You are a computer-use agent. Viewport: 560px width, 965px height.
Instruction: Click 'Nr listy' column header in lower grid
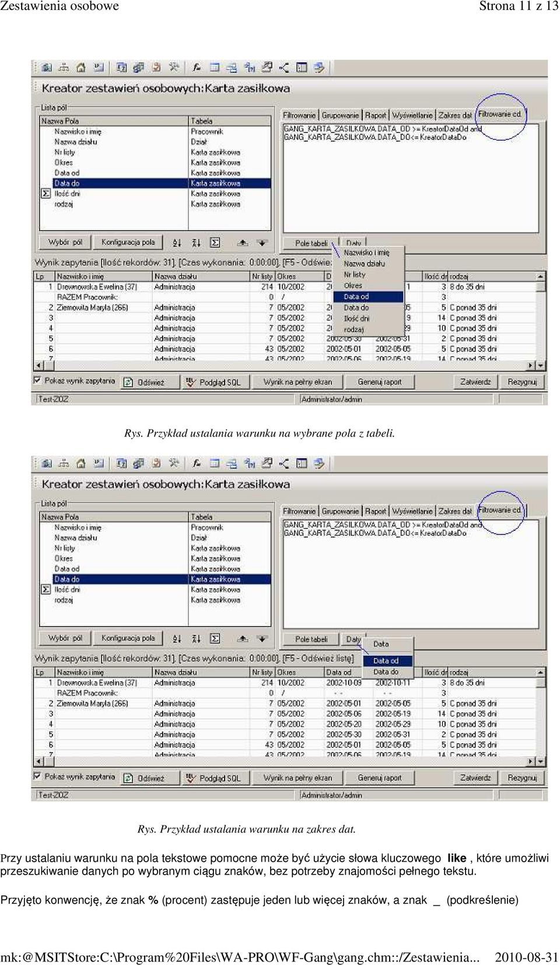tap(262, 672)
